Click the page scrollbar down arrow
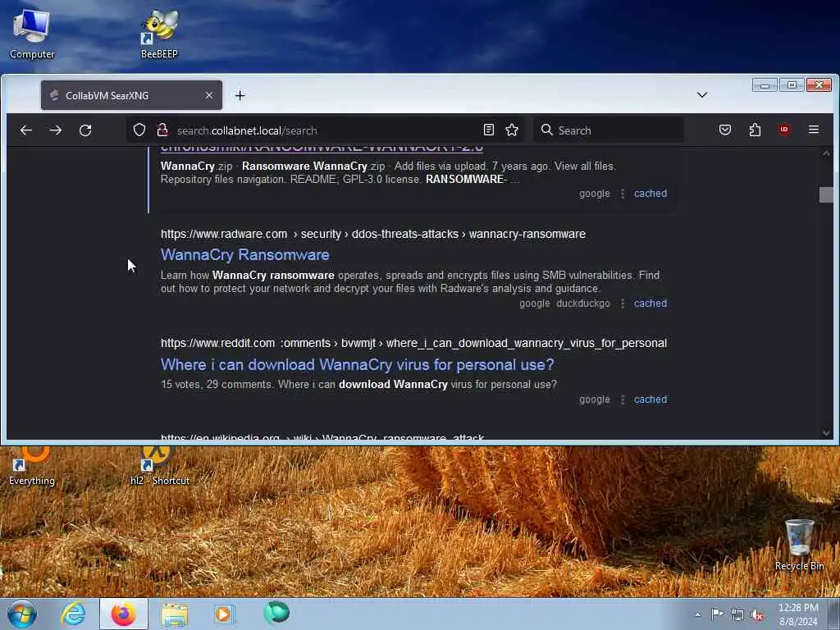The width and height of the screenshot is (840, 630). tap(826, 433)
